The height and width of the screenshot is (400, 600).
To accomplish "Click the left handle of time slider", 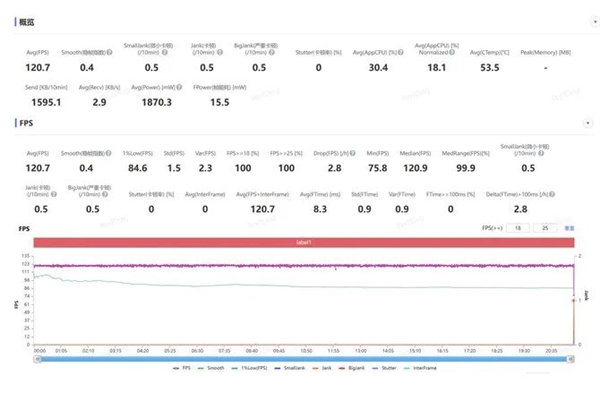I will click(36, 358).
